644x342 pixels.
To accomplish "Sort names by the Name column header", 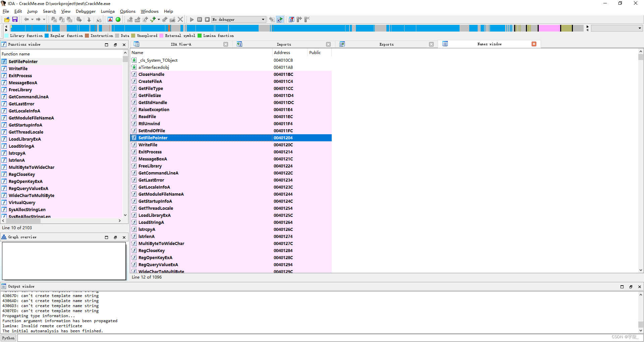I will [201, 52].
